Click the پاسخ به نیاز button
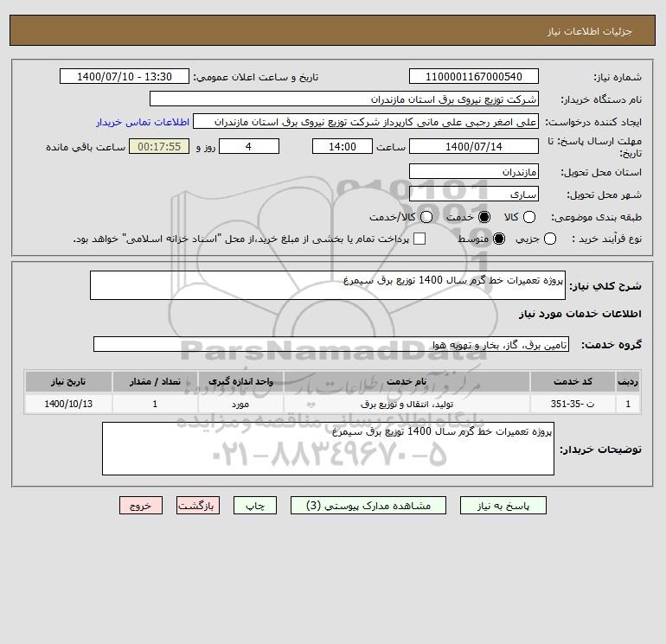The width and height of the screenshot is (666, 644). [x=503, y=505]
